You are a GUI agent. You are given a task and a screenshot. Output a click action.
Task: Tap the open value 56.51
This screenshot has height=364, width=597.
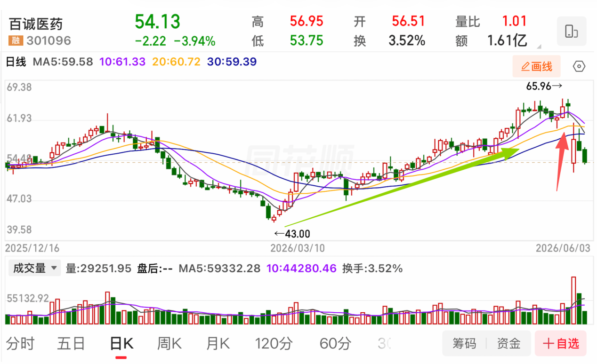click(x=408, y=21)
